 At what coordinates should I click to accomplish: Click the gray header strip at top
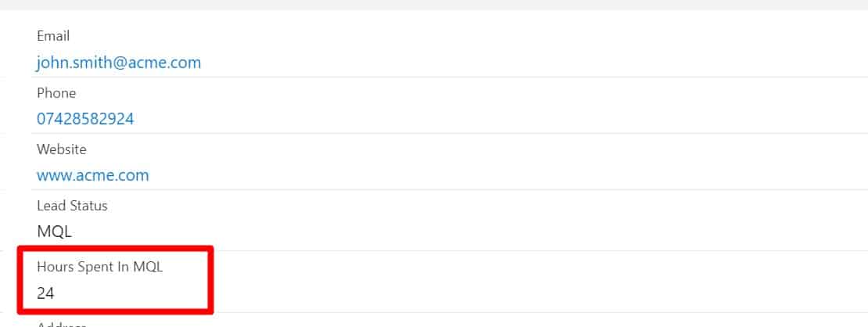coord(434,5)
